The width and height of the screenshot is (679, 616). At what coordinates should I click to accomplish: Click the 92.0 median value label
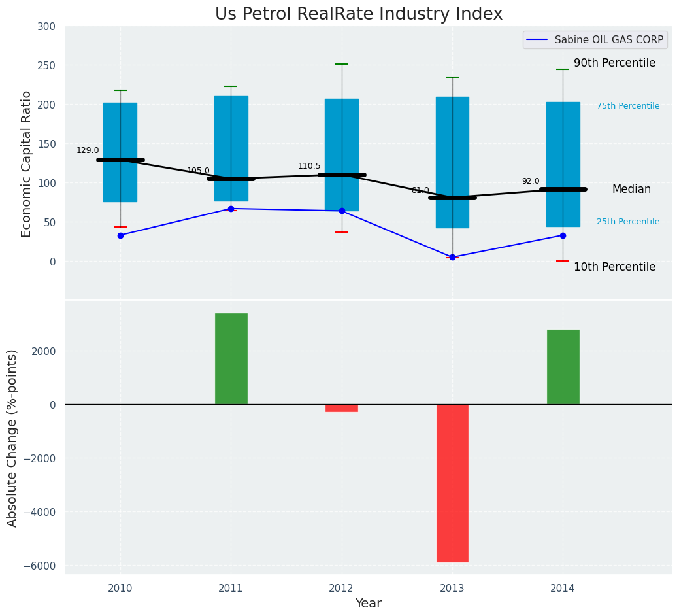530,181
